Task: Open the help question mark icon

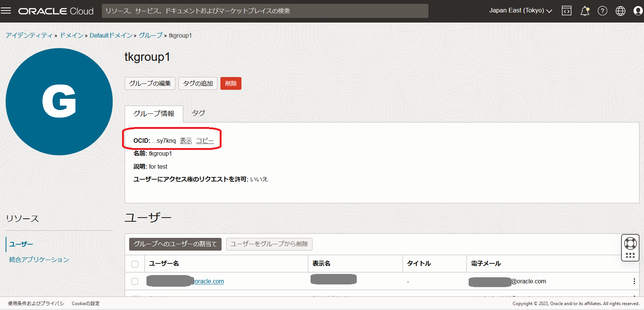Action: coord(602,11)
